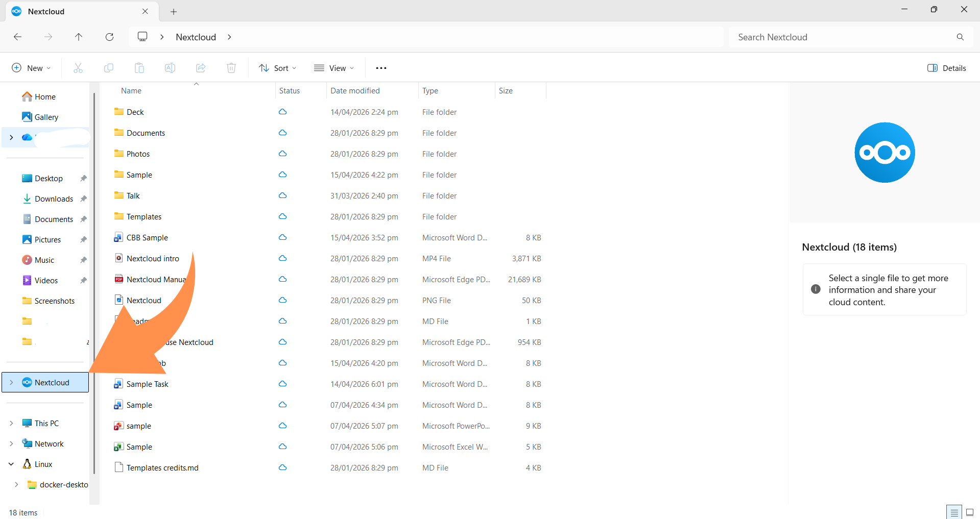
Task: Go back with the left arrow
Action: tap(17, 37)
